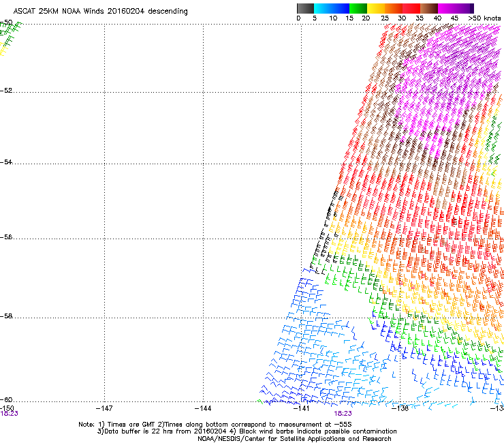The image size is (504, 443).
Task: Pick the yellow 20-25 knots legend segment
Action: coord(376,8)
